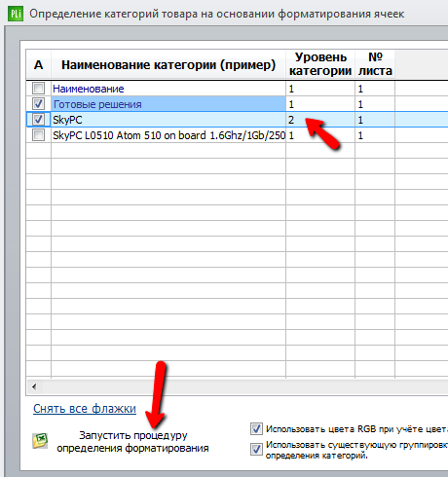The height and width of the screenshot is (477, 448).
Task: Click the A column header
Action: (38, 64)
